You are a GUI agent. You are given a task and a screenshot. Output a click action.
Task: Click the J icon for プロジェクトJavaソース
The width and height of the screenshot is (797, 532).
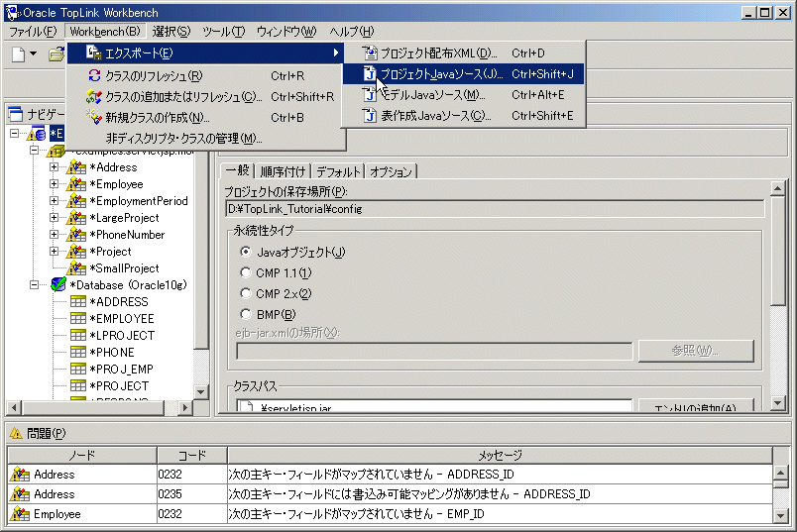tap(370, 73)
